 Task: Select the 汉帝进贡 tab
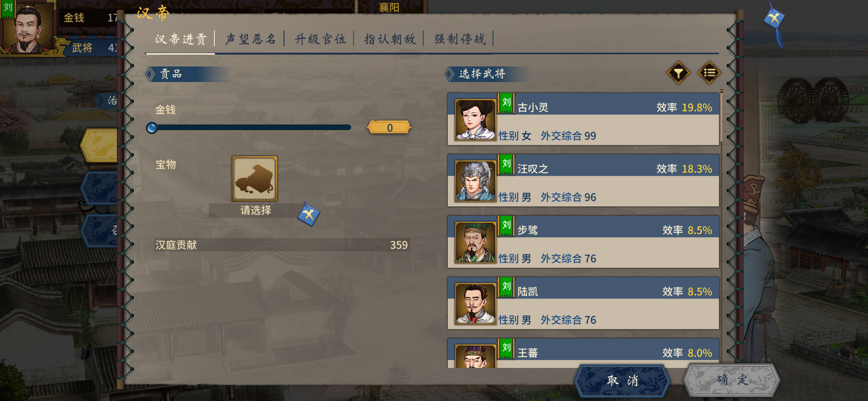[x=181, y=39]
